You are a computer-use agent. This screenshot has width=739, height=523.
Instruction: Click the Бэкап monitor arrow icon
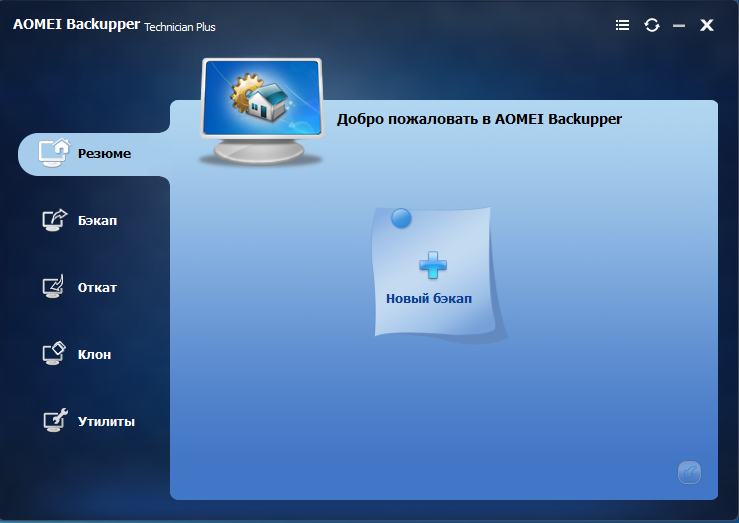pyautogui.click(x=55, y=220)
